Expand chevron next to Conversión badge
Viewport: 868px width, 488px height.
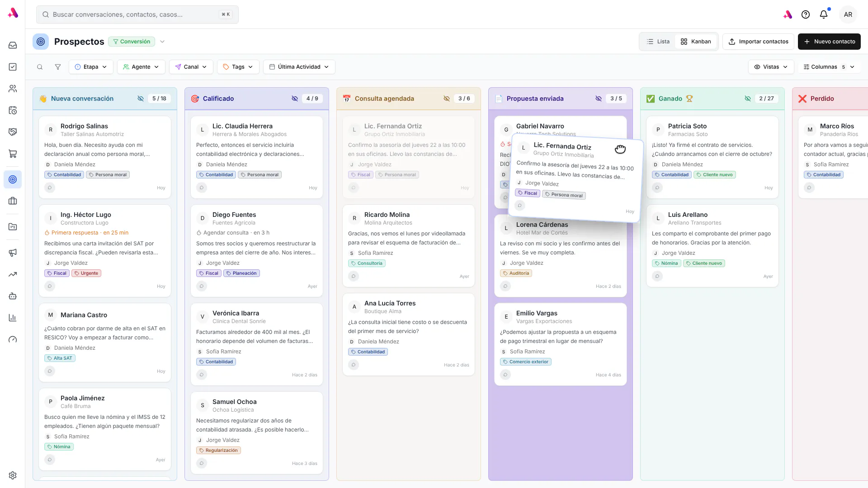pos(162,42)
